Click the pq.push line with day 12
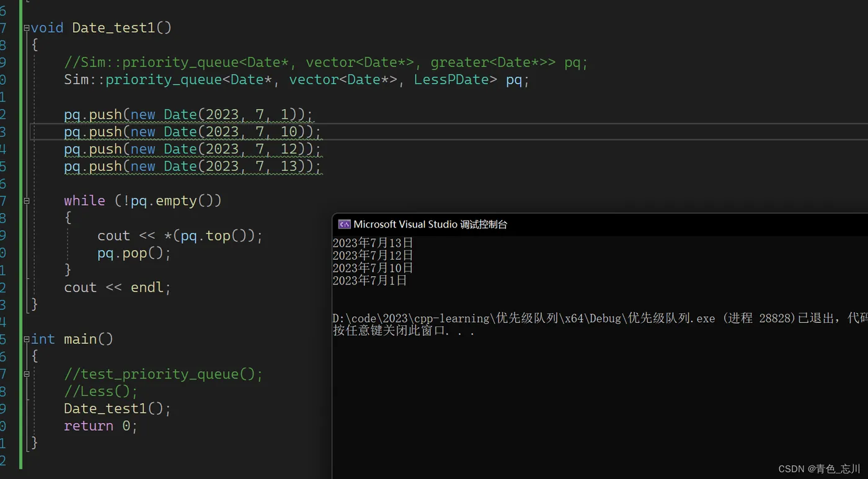 coord(192,149)
